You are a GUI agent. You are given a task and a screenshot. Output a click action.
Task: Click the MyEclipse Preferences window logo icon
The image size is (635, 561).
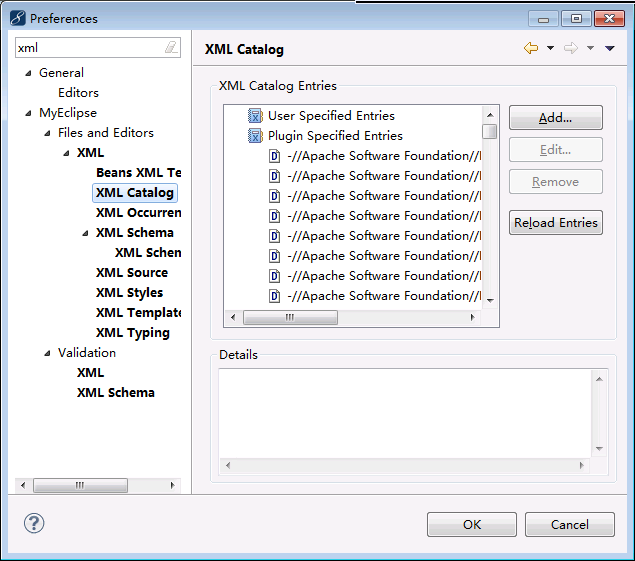tap(18, 18)
